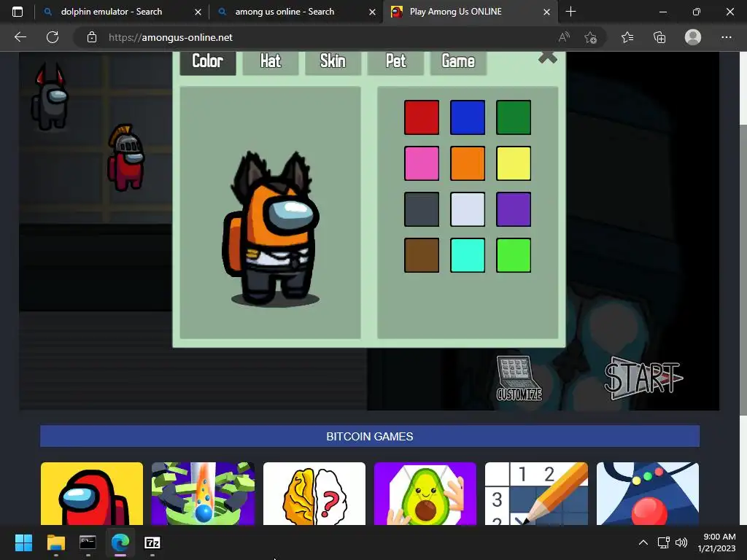
Task: Click the red crewmate with knight helmet
Action: coord(125,157)
